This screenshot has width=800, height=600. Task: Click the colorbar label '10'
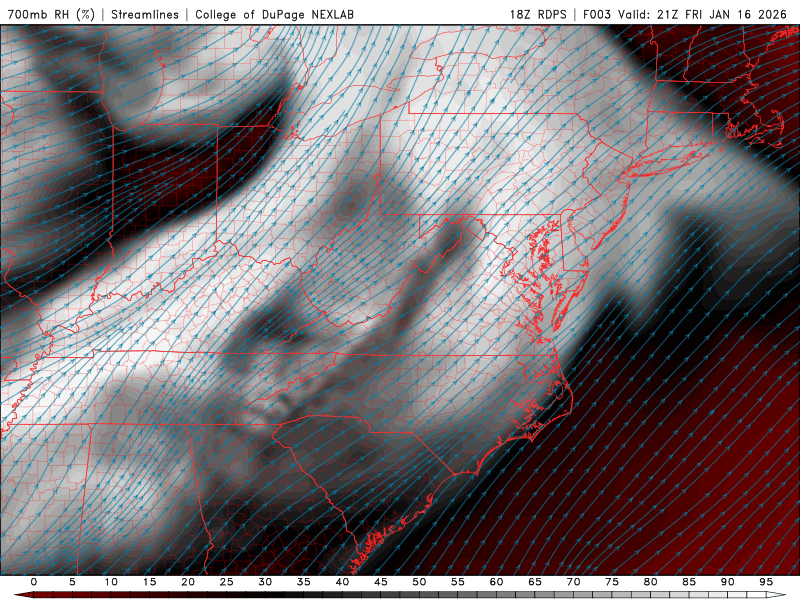pos(111,582)
